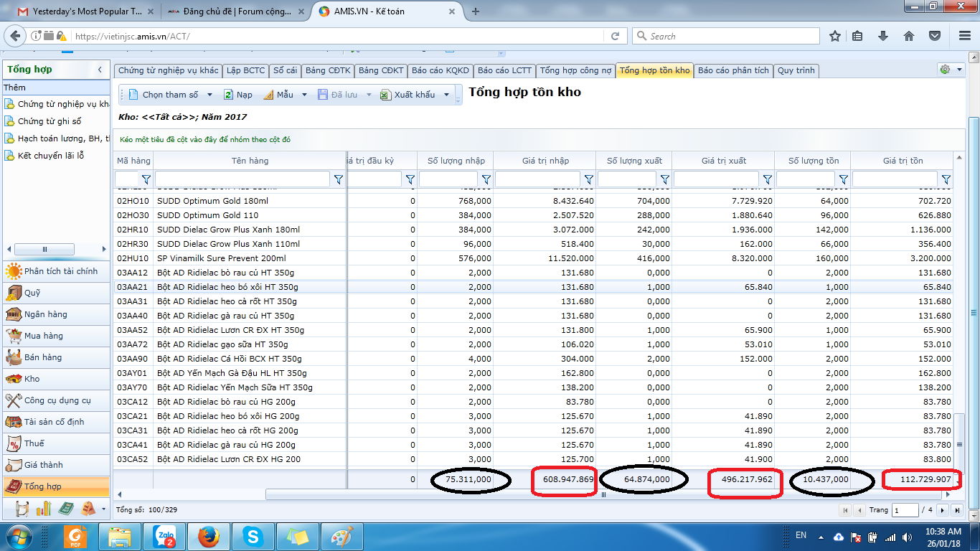Viewport: 980px width, 551px height.
Task: Open the Phân tích tài chính module
Action: 56,271
